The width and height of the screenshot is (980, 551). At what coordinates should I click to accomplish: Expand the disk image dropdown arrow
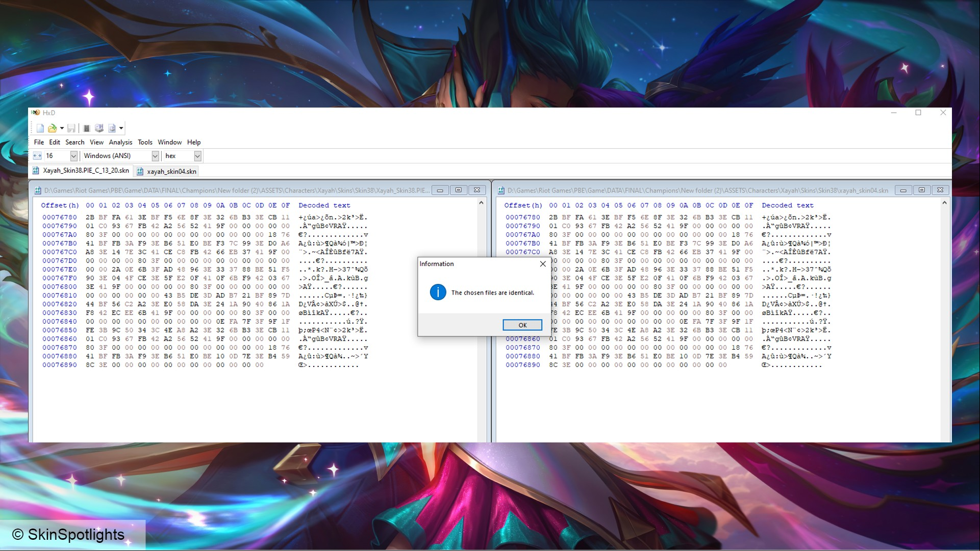121,128
